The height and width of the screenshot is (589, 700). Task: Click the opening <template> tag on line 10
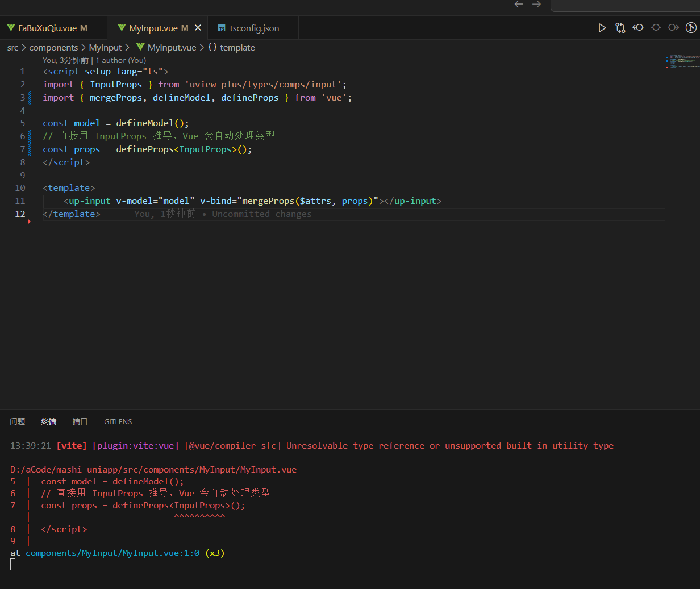(x=69, y=188)
